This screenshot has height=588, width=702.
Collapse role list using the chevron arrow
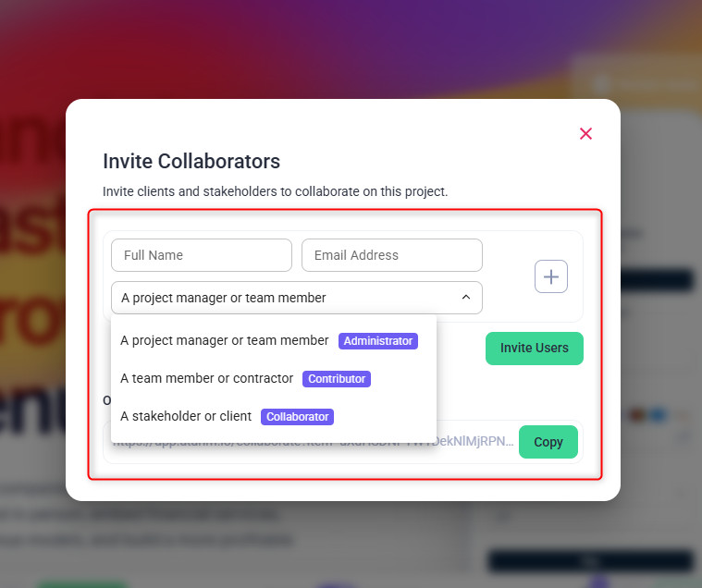tap(465, 297)
